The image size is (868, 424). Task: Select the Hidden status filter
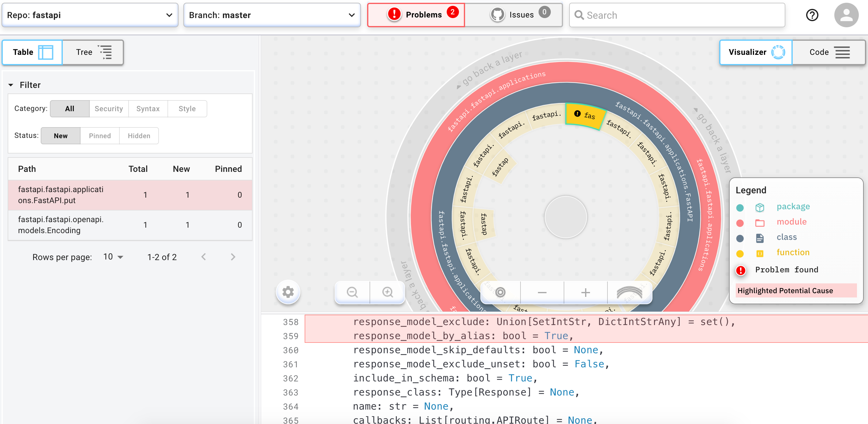pos(139,135)
